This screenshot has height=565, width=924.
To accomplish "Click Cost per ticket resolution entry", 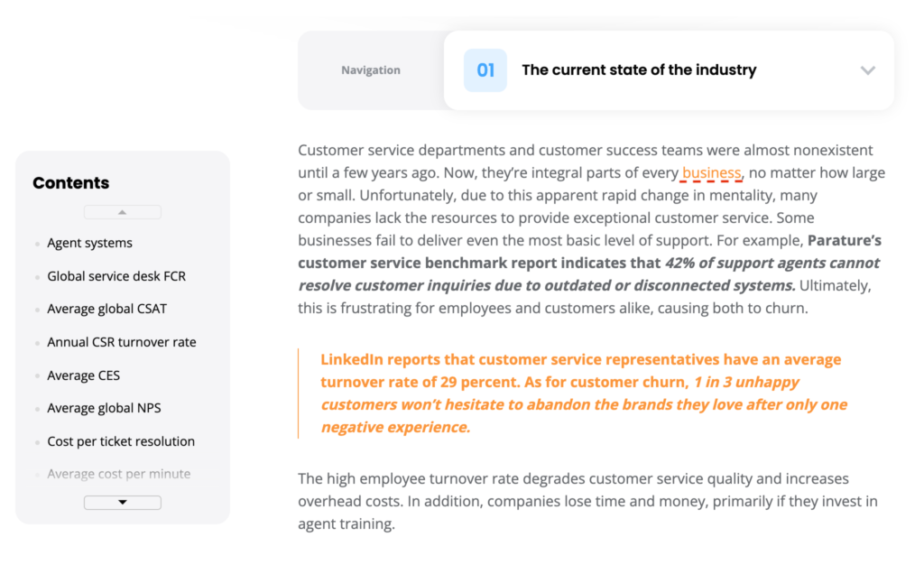I will pyautogui.click(x=121, y=441).
